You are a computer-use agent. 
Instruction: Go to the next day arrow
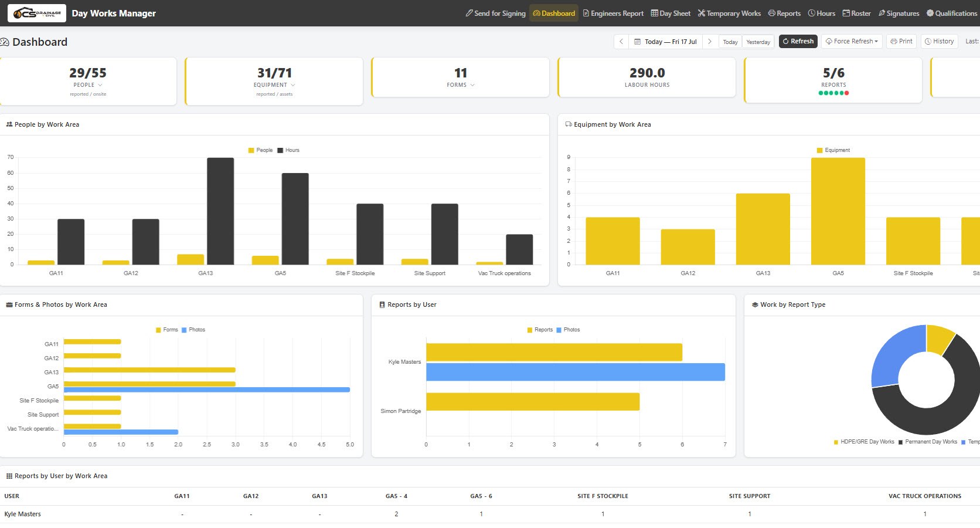[x=710, y=42]
